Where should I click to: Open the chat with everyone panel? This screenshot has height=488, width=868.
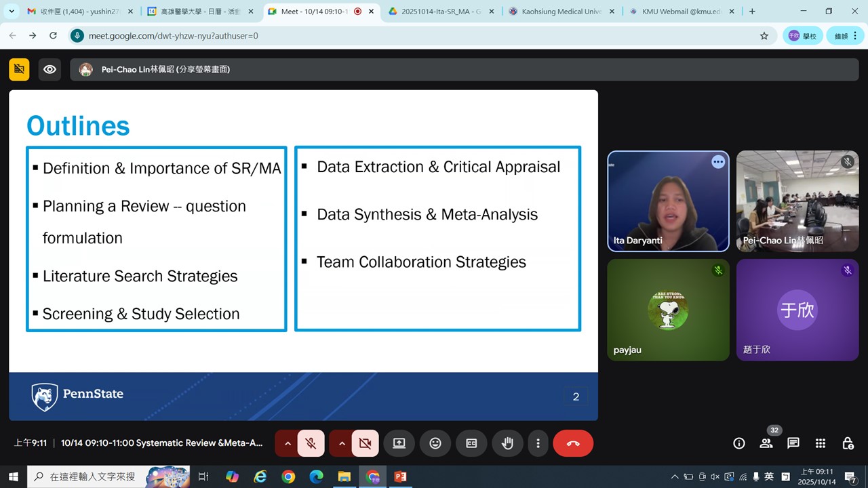(x=793, y=443)
